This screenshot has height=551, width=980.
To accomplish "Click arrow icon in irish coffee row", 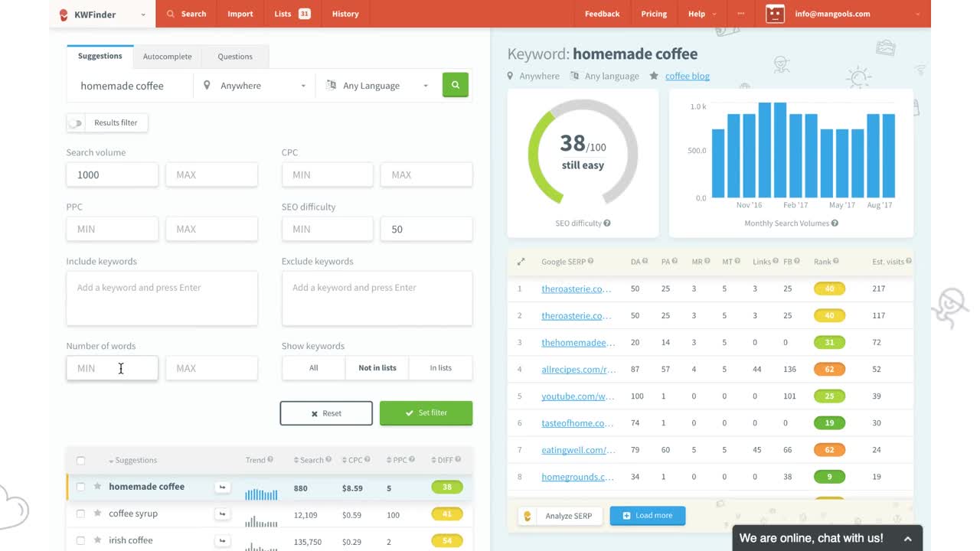I will 222,540.
